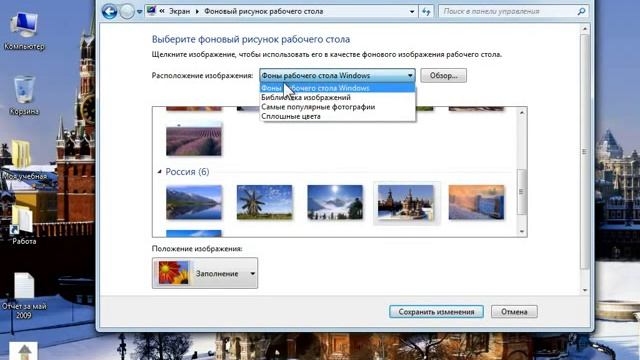Screen dimensions: 640x360
Task: Click the wallpaper list scrollbar thumb
Action: coord(522,191)
